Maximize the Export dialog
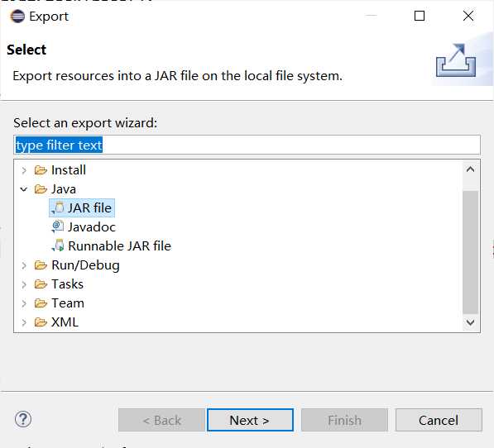 420,16
